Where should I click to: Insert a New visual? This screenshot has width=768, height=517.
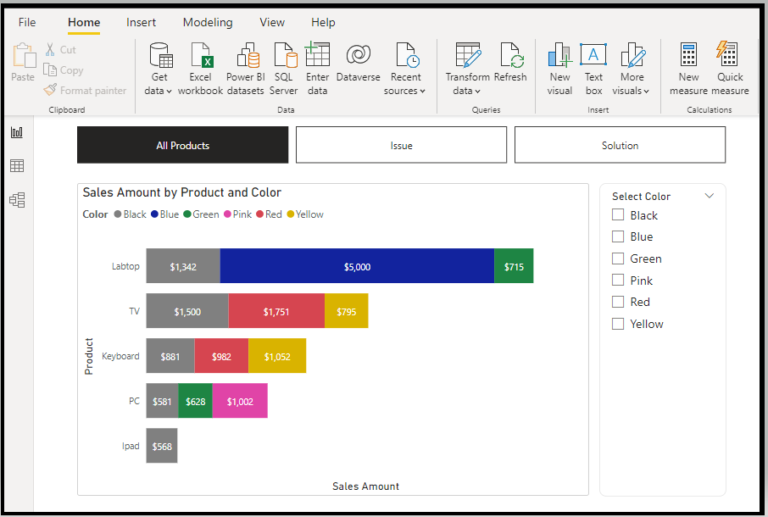pos(560,69)
